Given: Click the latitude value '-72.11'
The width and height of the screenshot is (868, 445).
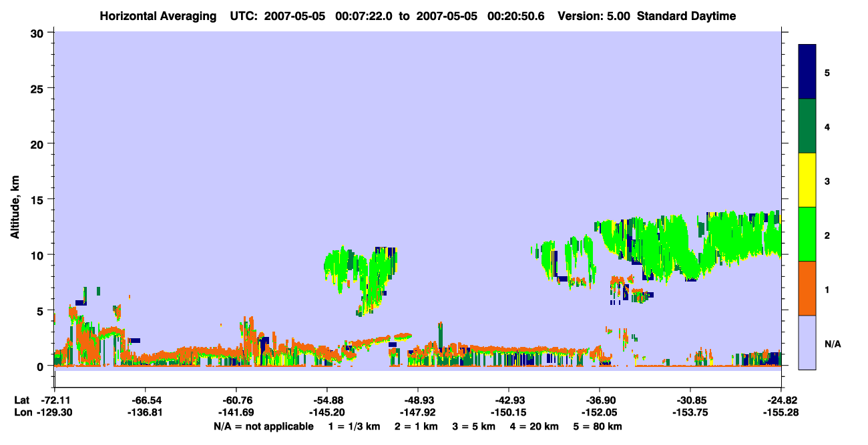Looking at the screenshot, I should pyautogui.click(x=55, y=400).
